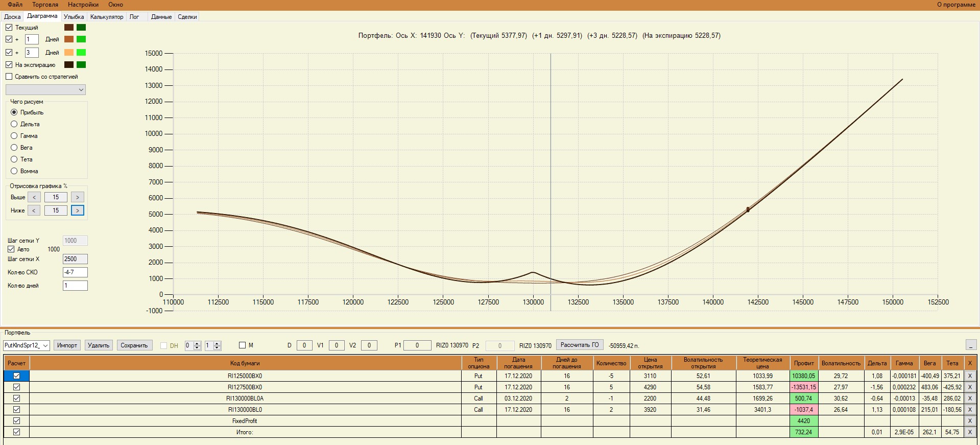Open the strategy comparison dropdown
Screen dimensions: 980x445
tap(45, 90)
